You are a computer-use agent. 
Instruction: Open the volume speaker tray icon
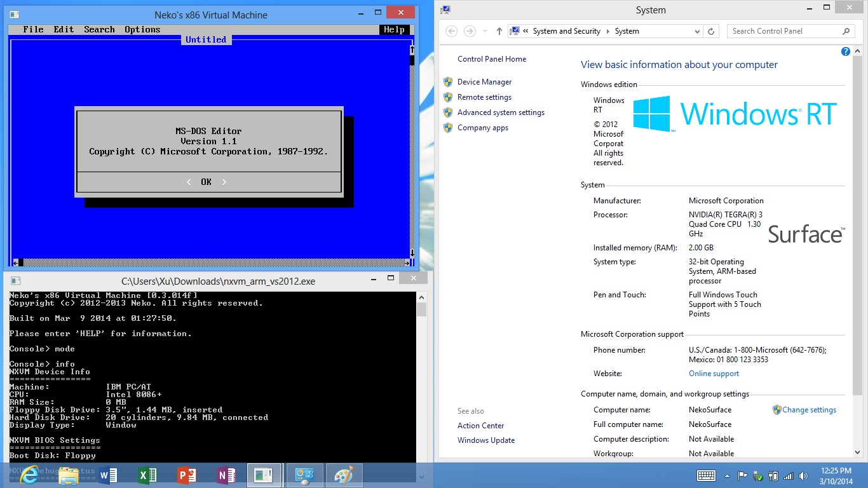(804, 475)
